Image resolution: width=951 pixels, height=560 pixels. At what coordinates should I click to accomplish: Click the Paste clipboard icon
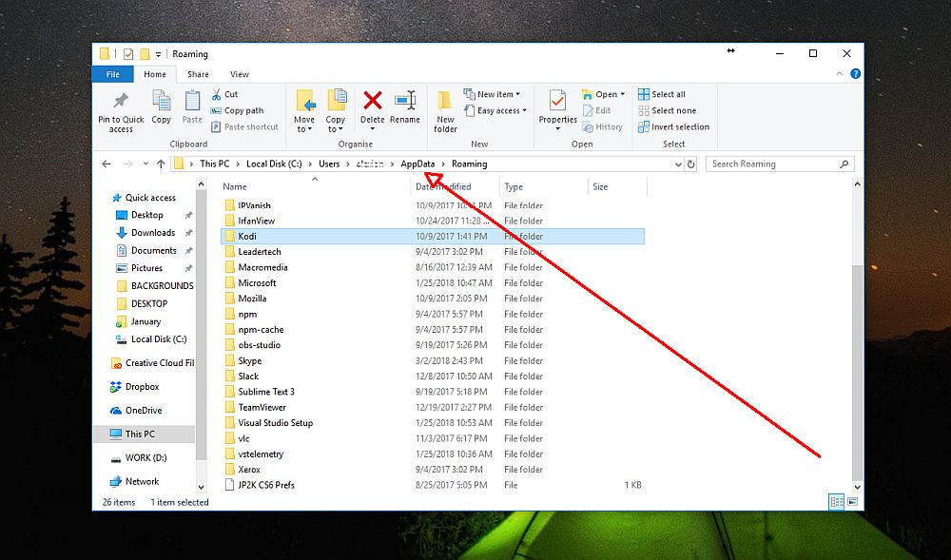point(192,101)
